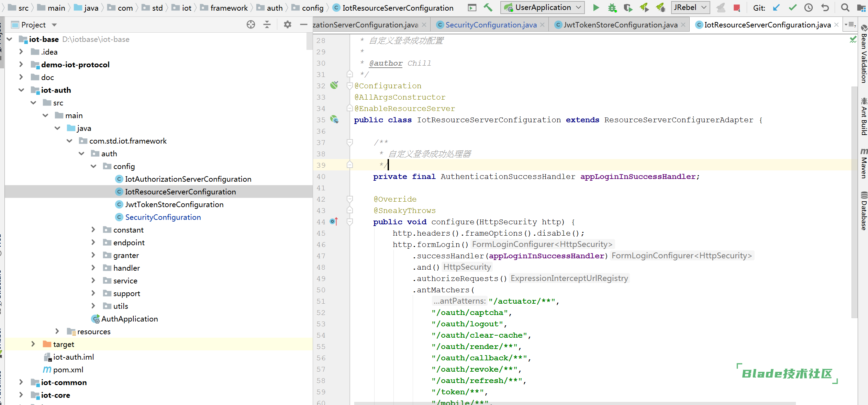Locate current file with crosshair icon
Image resolution: width=868 pixels, height=405 pixels.
pos(251,24)
